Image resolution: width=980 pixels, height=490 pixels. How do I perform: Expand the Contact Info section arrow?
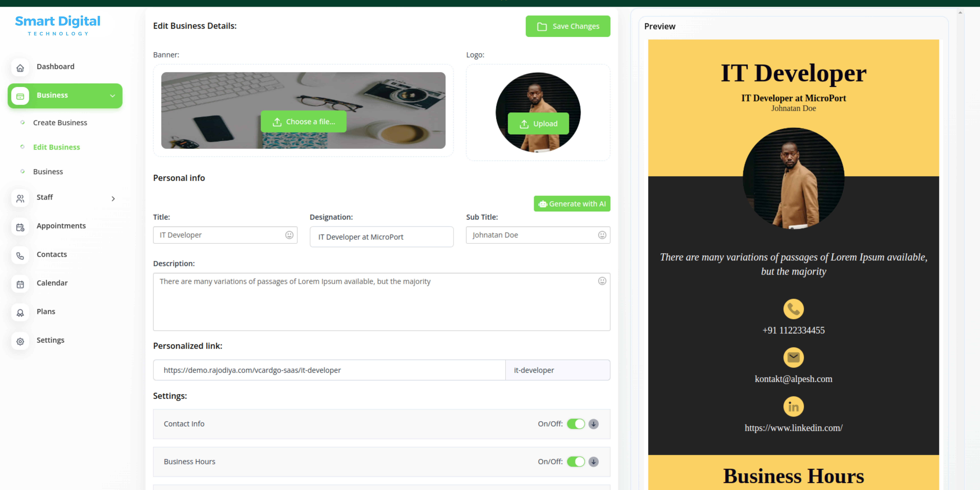(594, 424)
